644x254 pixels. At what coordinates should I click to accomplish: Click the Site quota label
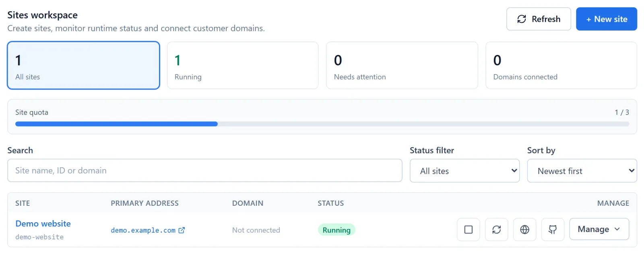coord(32,112)
